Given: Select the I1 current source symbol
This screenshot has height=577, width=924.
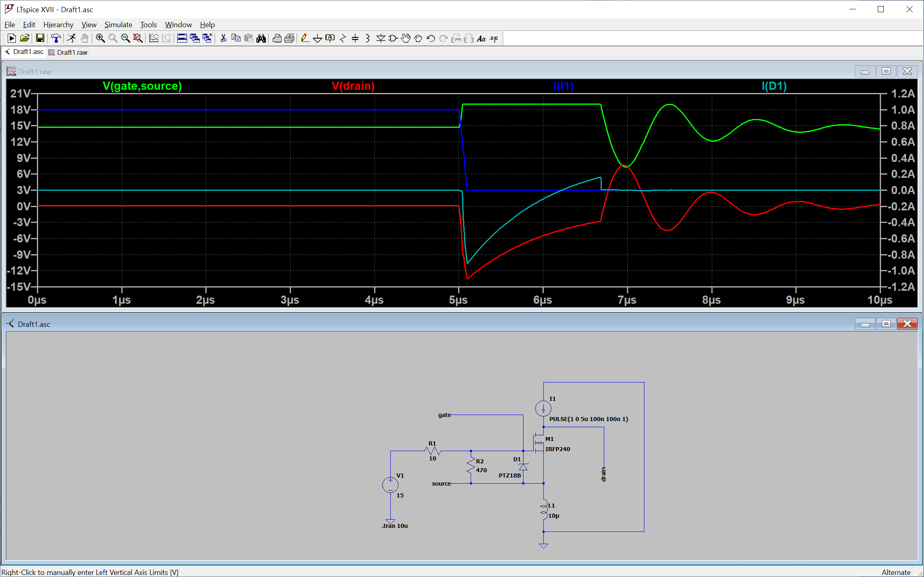Looking at the screenshot, I should [543, 408].
